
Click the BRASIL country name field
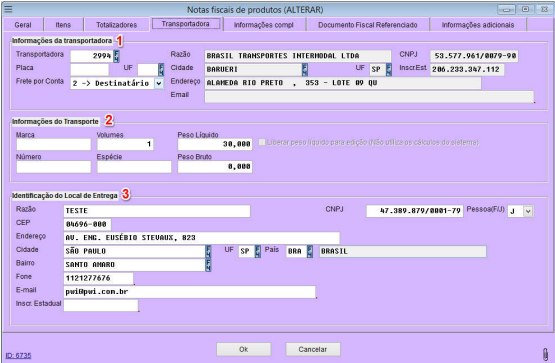click(403, 252)
